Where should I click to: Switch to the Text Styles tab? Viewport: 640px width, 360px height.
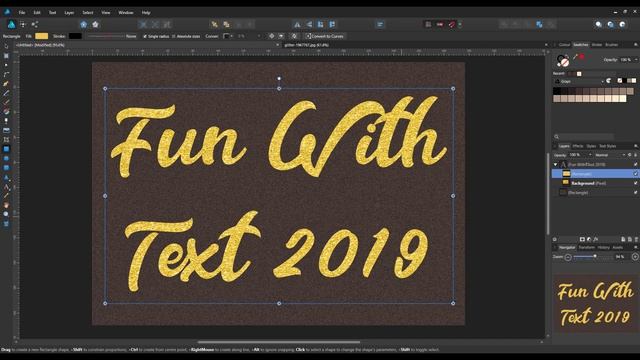click(x=608, y=146)
